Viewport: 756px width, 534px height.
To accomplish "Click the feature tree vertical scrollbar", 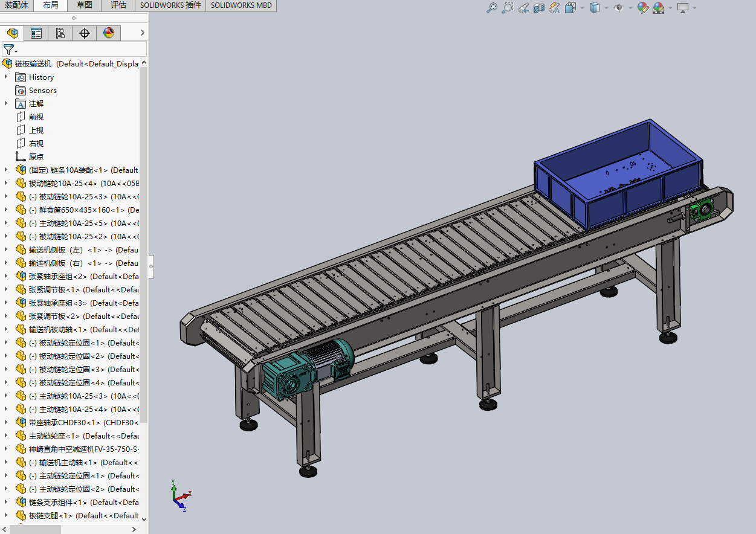I will 144,242.
